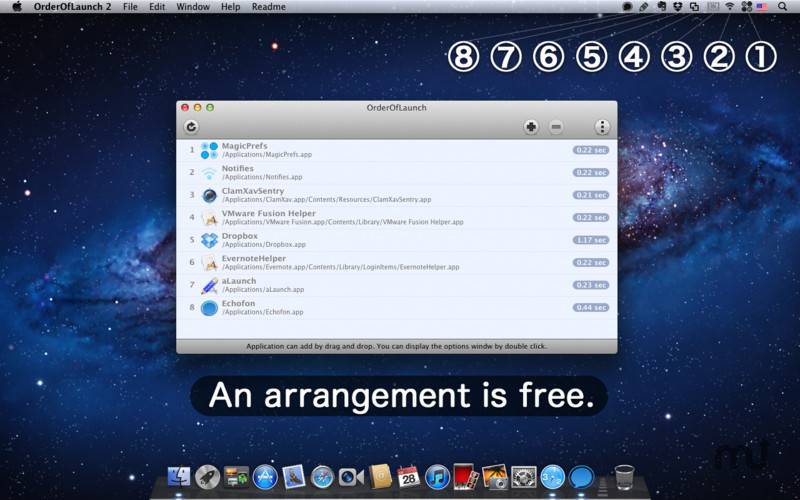Launch Safari compass icon from the Dock
The width and height of the screenshot is (800, 500).
322,477
